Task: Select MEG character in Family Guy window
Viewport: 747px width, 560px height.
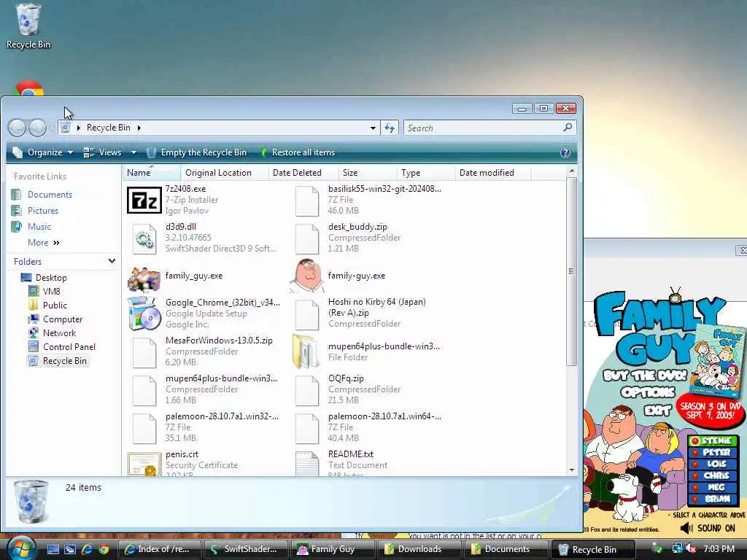Action: click(712, 487)
